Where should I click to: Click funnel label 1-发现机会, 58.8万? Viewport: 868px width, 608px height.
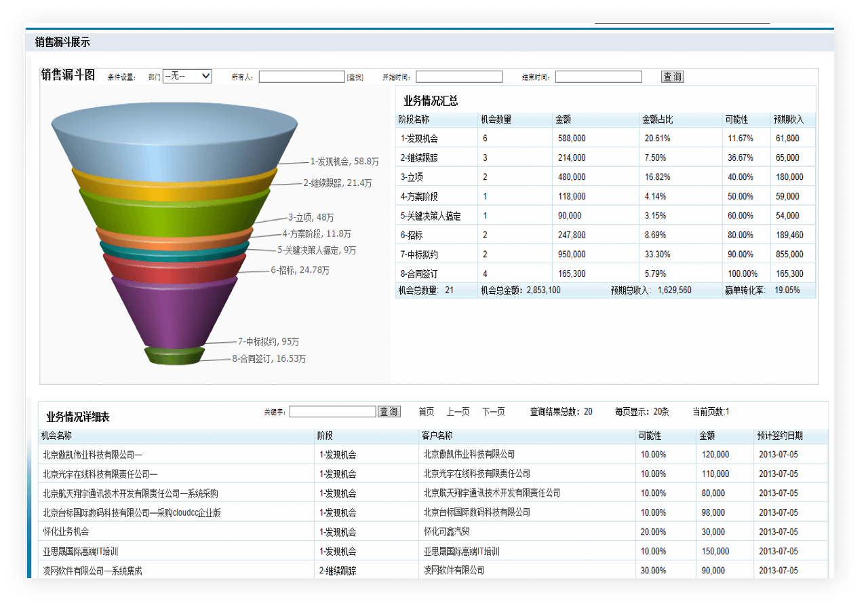344,162
